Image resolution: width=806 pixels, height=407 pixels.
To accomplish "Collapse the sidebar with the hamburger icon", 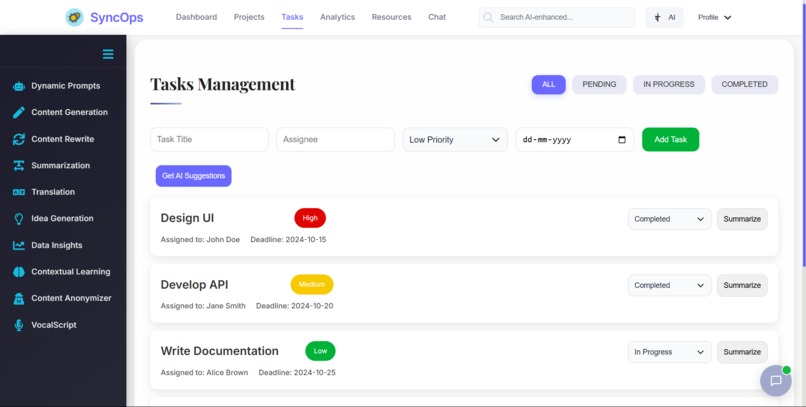I will tap(108, 54).
